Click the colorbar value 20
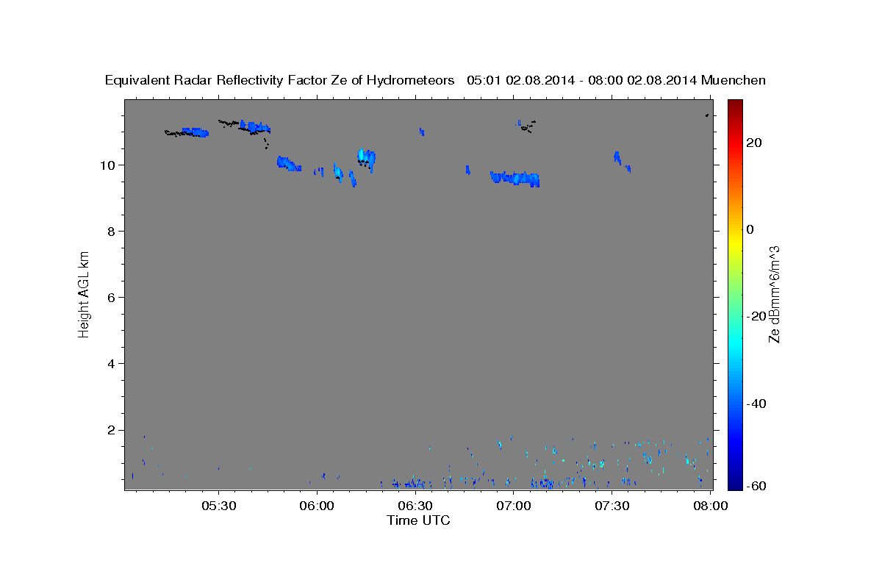The height and width of the screenshot is (588, 882). point(753,143)
